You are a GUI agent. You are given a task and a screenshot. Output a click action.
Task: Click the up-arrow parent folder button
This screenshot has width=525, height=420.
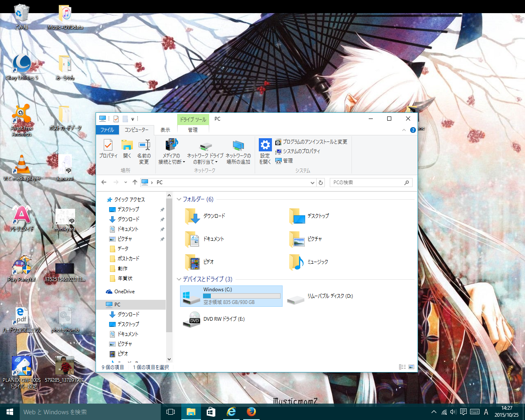pyautogui.click(x=135, y=183)
